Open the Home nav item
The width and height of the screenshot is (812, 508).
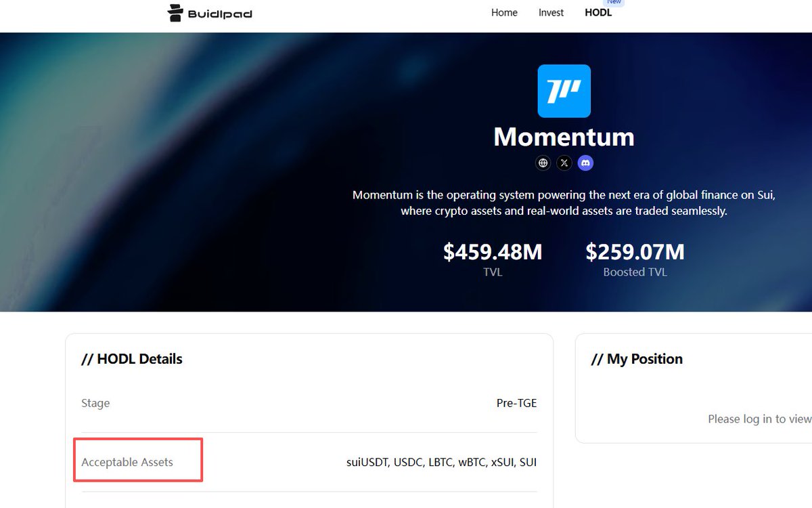tap(504, 13)
